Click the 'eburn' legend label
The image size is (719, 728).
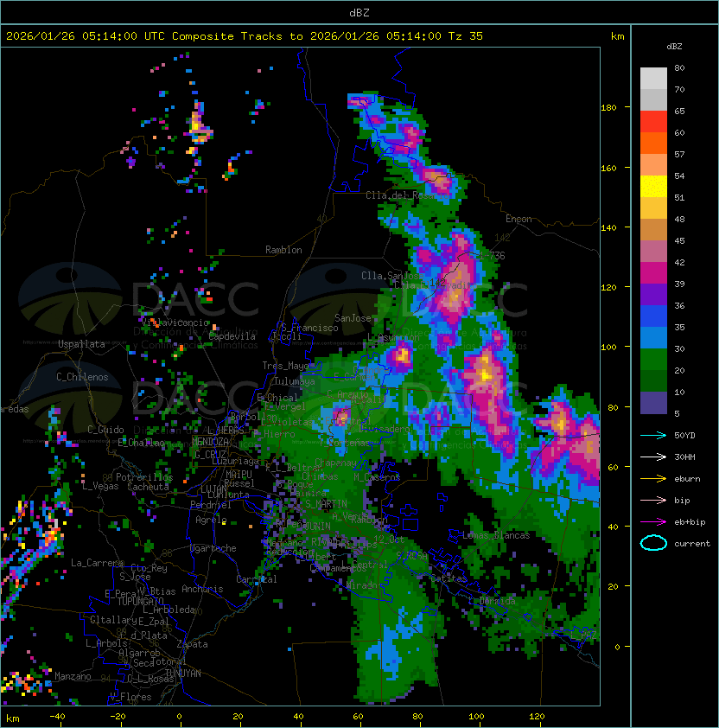click(x=687, y=479)
